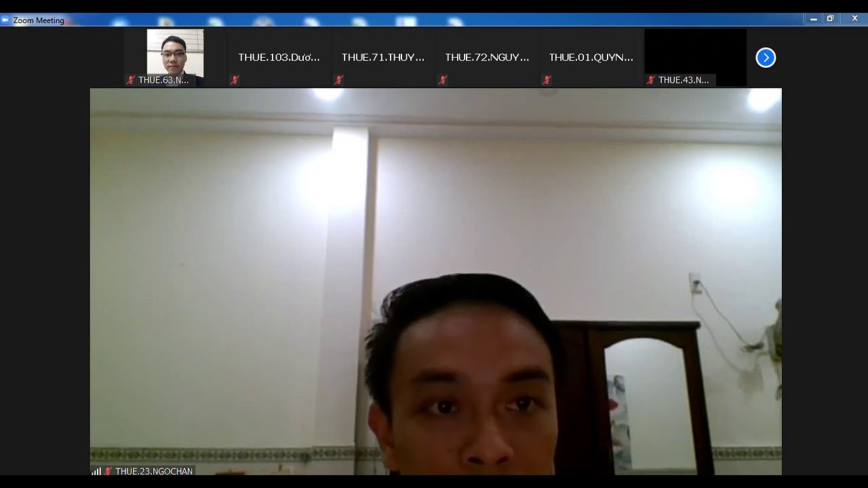Minimize the Zoom Meeting window

tap(814, 19)
